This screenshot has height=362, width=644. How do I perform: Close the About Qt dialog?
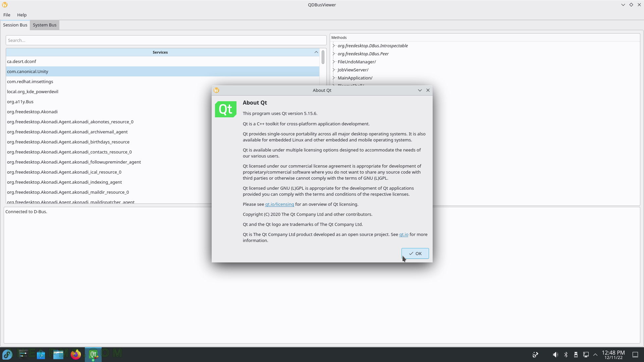(428, 90)
